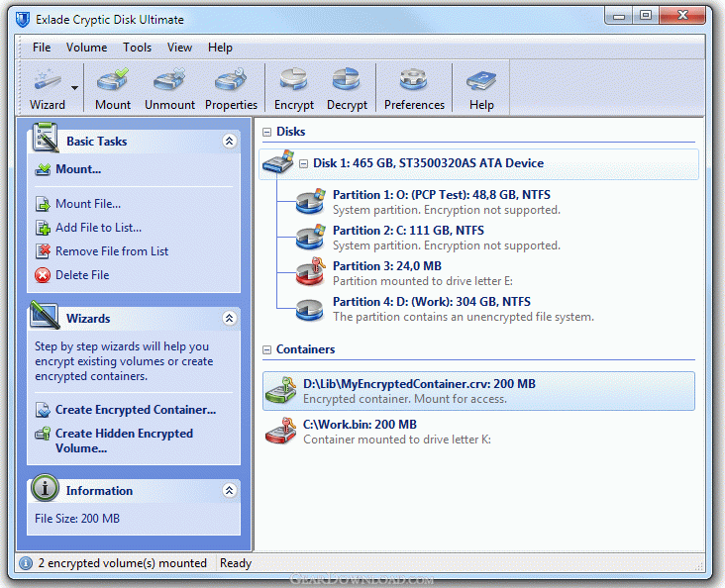Open the Tools menu

point(137,48)
